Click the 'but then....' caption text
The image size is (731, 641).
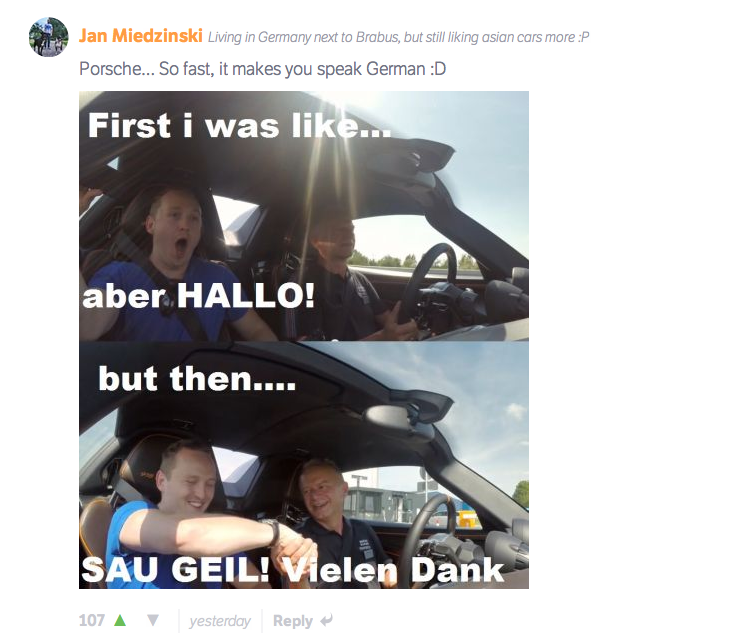pos(197,378)
